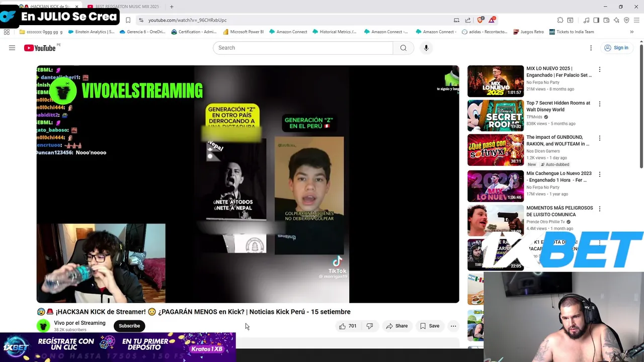The image size is (644, 362).
Task: Open Vivo por el Streaming channel name link
Action: 79,323
